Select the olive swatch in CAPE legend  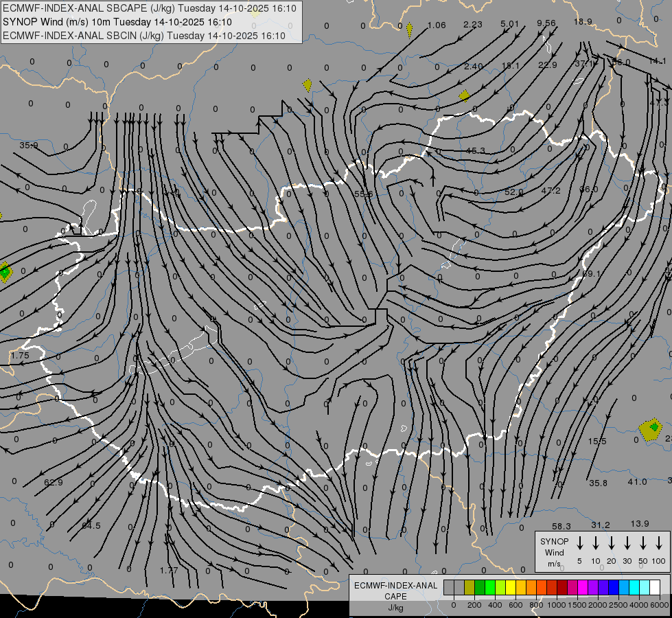tap(470, 588)
